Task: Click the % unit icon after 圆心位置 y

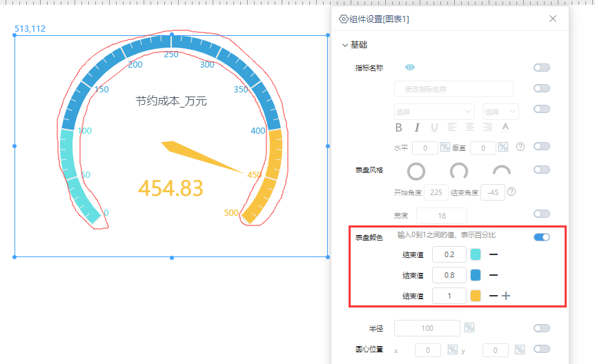Action: pos(520,350)
